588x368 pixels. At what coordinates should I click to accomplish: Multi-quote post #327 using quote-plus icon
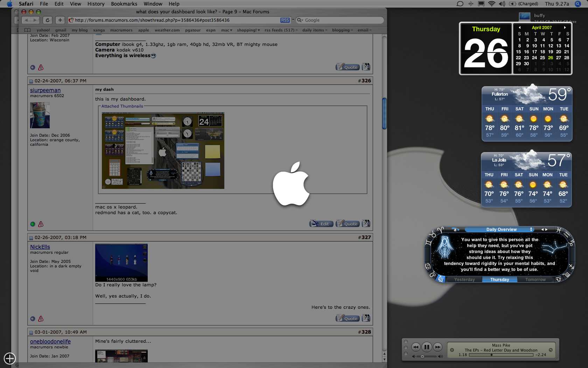pos(366,318)
